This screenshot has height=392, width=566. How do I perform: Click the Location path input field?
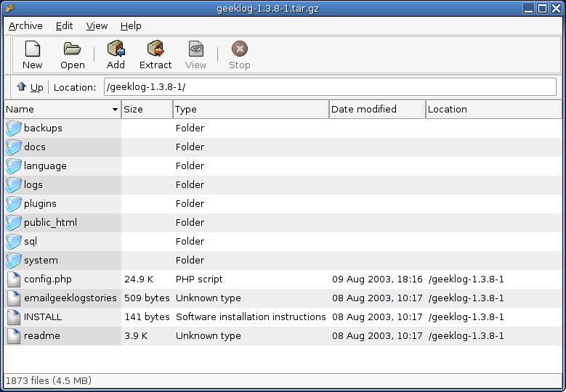click(x=330, y=87)
